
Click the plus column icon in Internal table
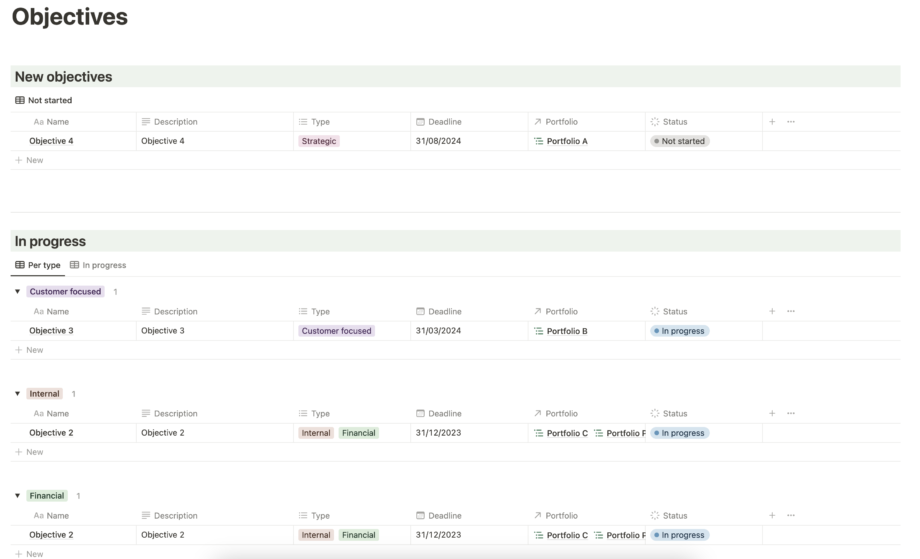[772, 413]
